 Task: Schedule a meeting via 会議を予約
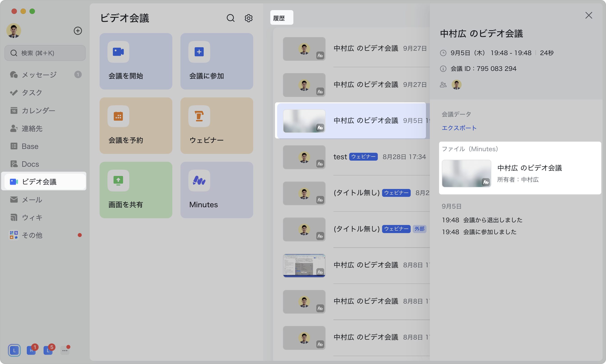click(x=136, y=126)
